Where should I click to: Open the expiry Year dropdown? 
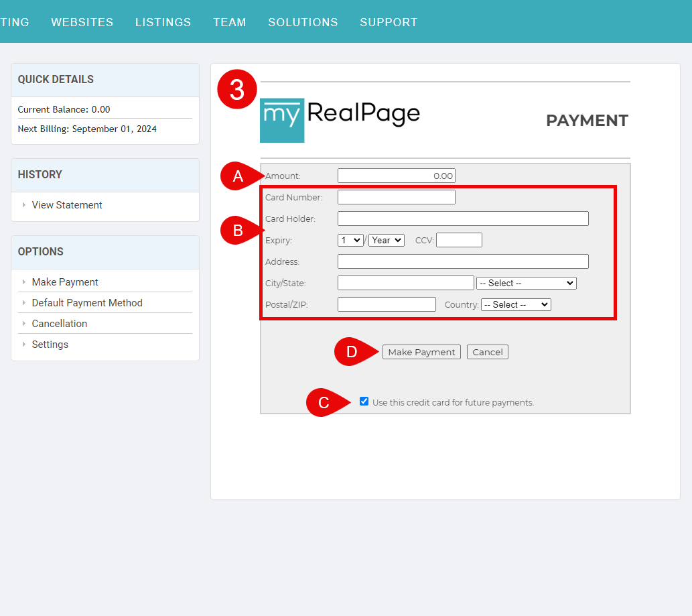coord(386,240)
